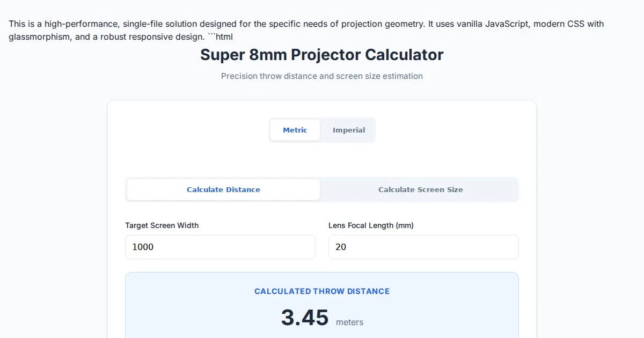Focus the Lens Focal Length input field
The height and width of the screenshot is (338, 644).
423,247
